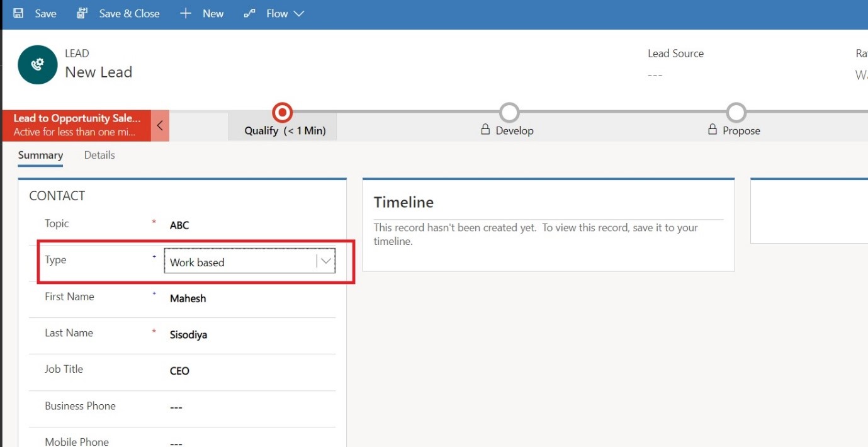Click the Save floppy disk icon

pos(18,13)
